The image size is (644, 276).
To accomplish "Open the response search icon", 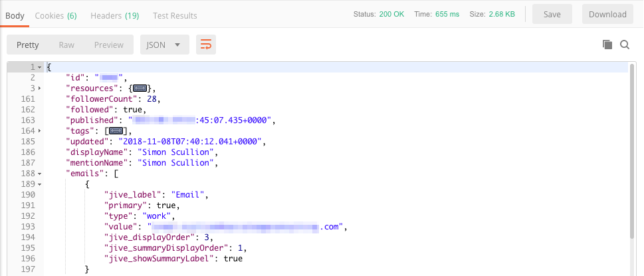I will pyautogui.click(x=625, y=45).
